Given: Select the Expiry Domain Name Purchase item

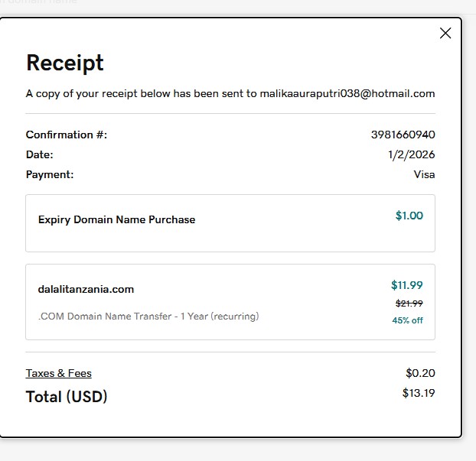Looking at the screenshot, I should point(116,219).
